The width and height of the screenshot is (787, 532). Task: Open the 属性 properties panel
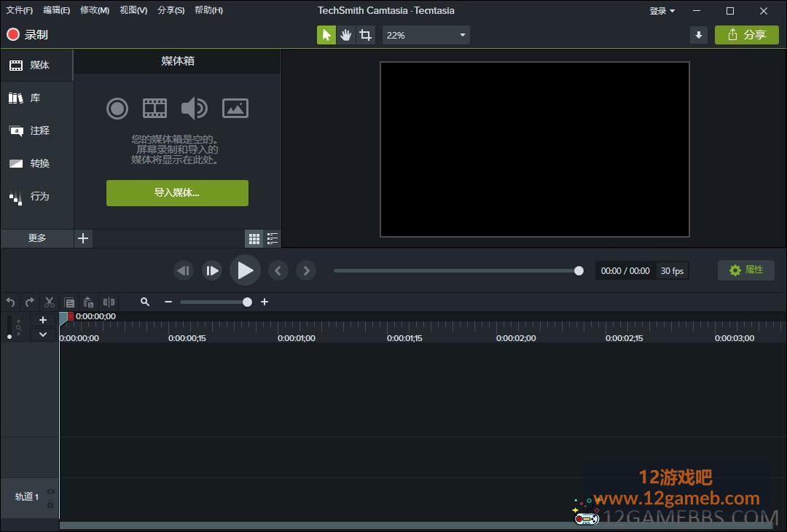pyautogui.click(x=746, y=270)
